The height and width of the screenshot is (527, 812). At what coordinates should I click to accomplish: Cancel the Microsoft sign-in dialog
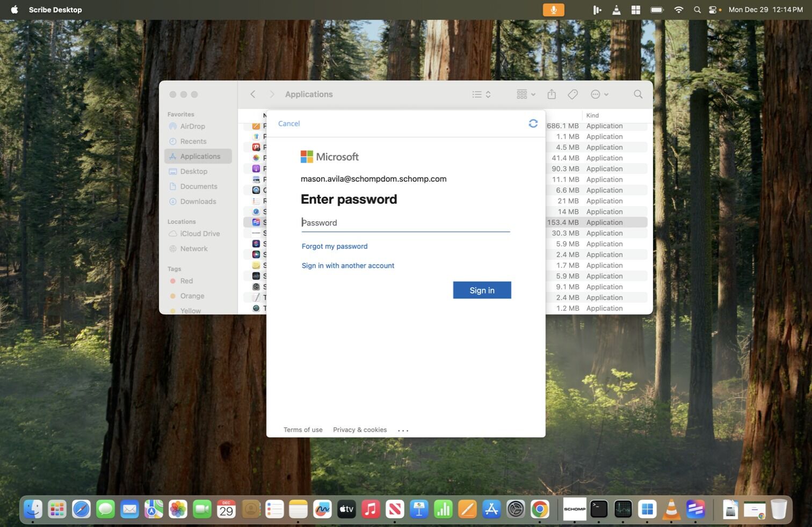pyautogui.click(x=289, y=123)
